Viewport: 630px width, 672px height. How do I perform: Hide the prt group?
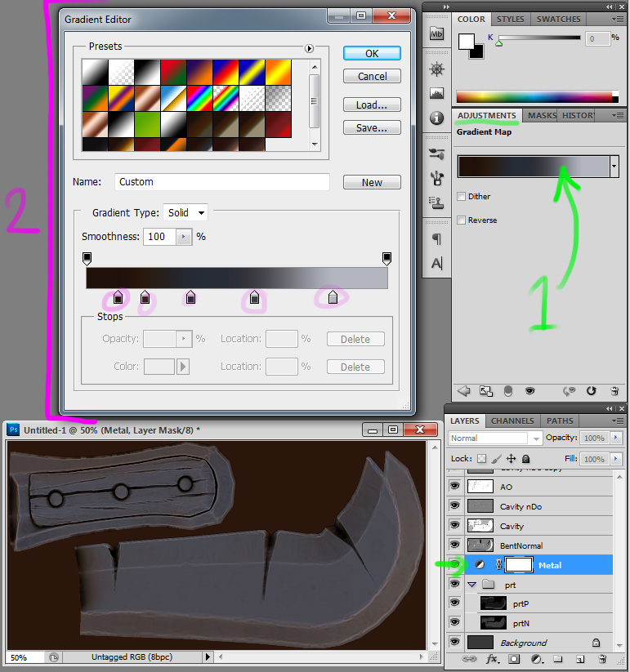tap(454, 584)
